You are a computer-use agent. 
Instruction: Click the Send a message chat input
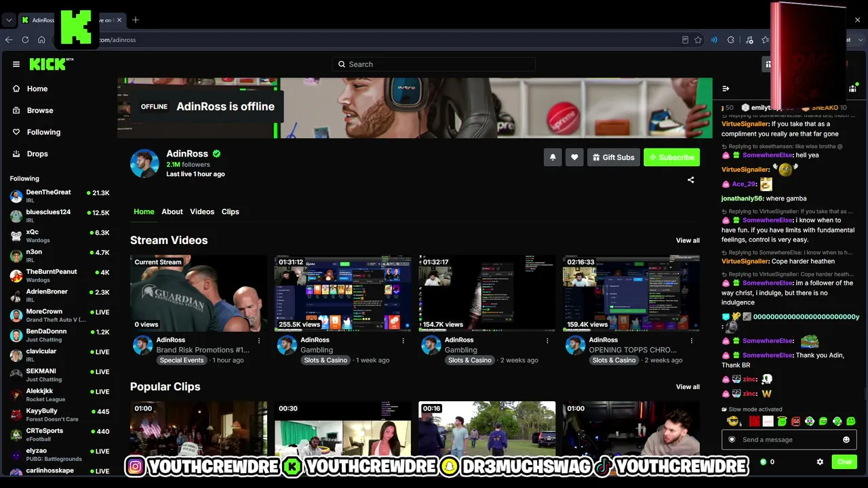789,440
